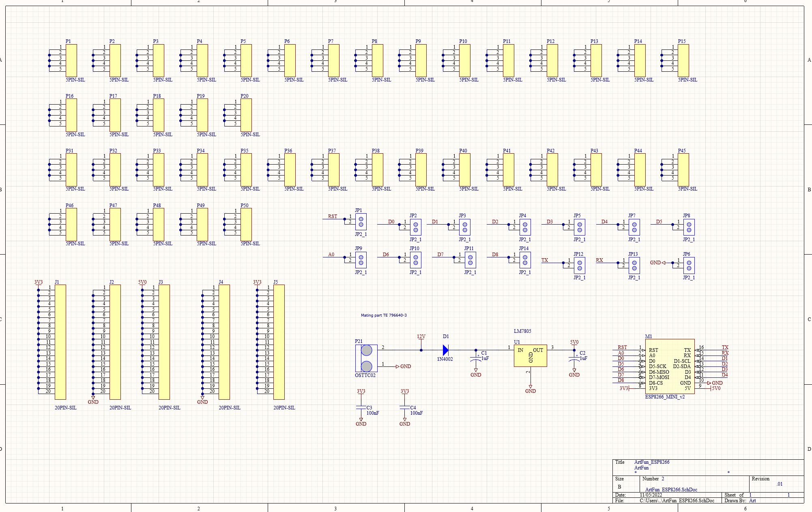Screen dimensions: 812x512
Task: Select the J2 20PIN-SIL header body
Action: 115,342
